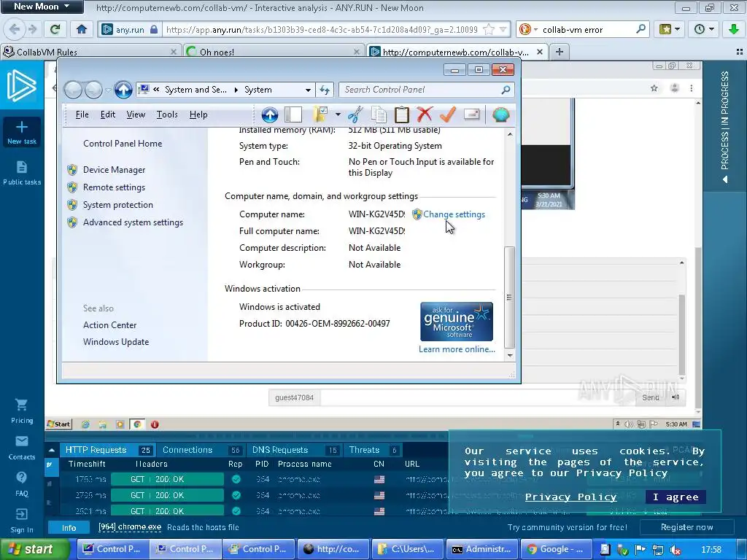747x560 pixels.
Task: Click the chat message input next to guest47084
Action: 478,397
